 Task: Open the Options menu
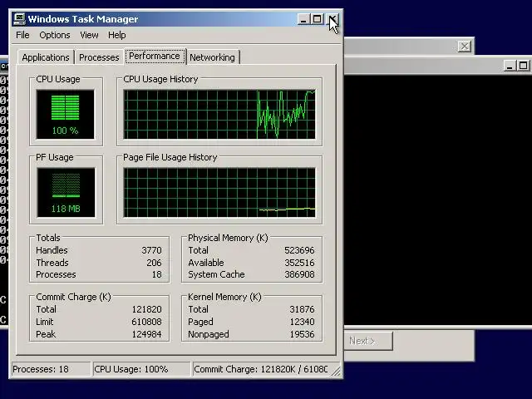point(55,35)
